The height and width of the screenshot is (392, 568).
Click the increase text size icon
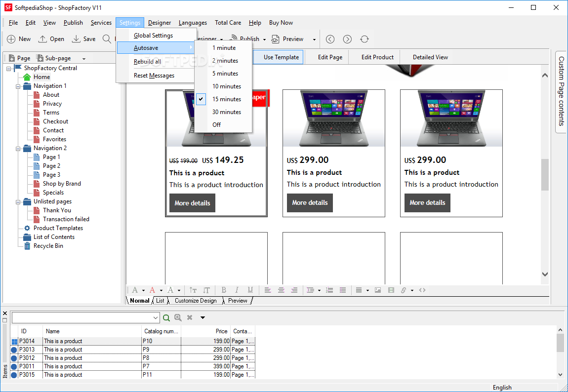point(193,290)
